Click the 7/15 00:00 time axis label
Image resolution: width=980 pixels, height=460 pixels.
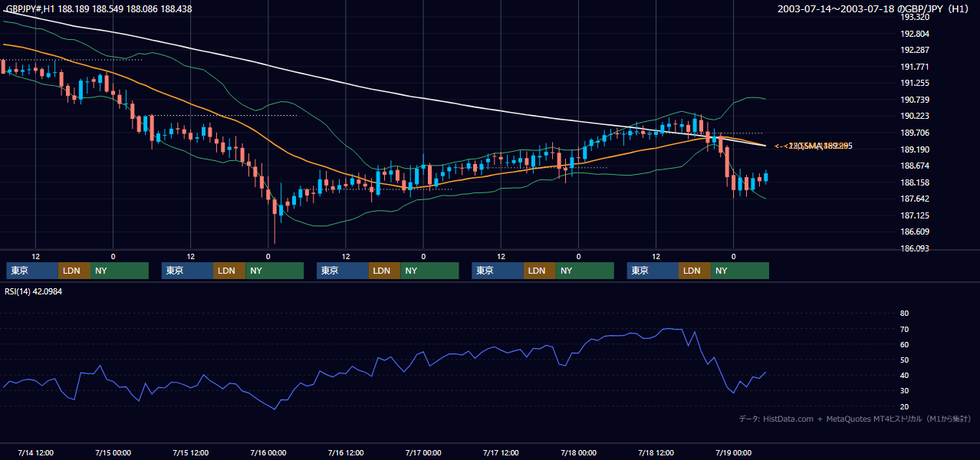point(113,452)
